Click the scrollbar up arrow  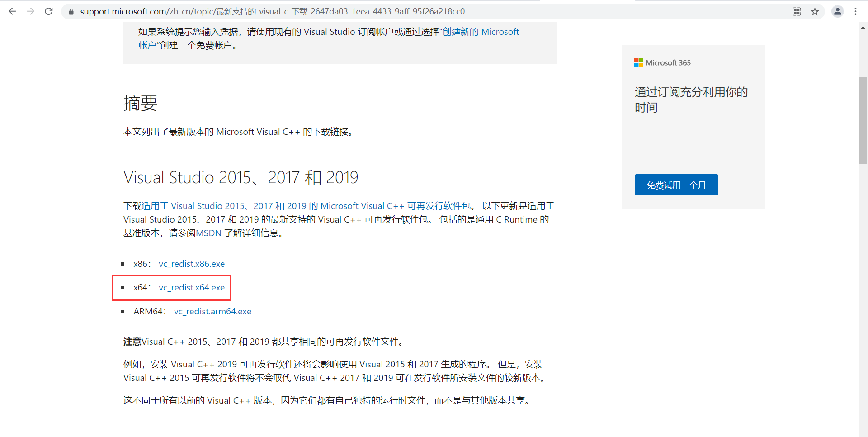pos(863,28)
